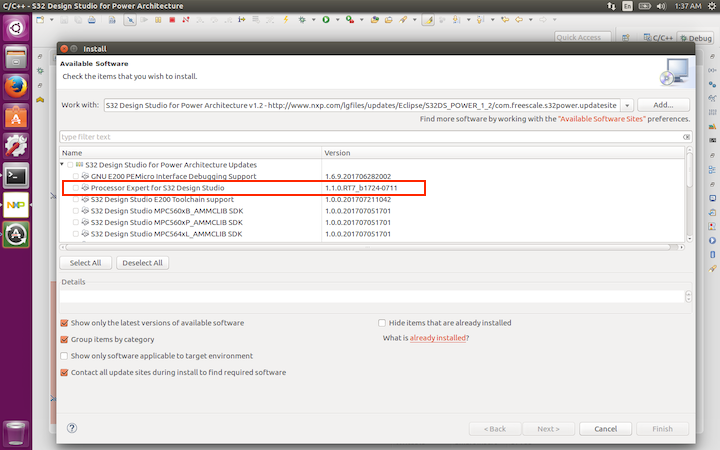The width and height of the screenshot is (720, 450).
Task: Click the Print toolbar icon
Action: pyautogui.click(x=92, y=20)
